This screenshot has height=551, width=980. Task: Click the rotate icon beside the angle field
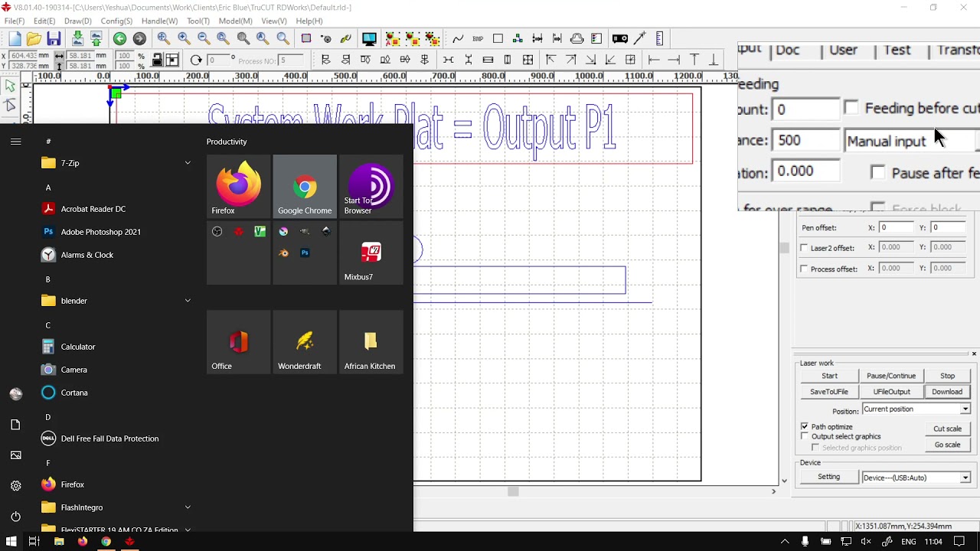pyautogui.click(x=196, y=60)
